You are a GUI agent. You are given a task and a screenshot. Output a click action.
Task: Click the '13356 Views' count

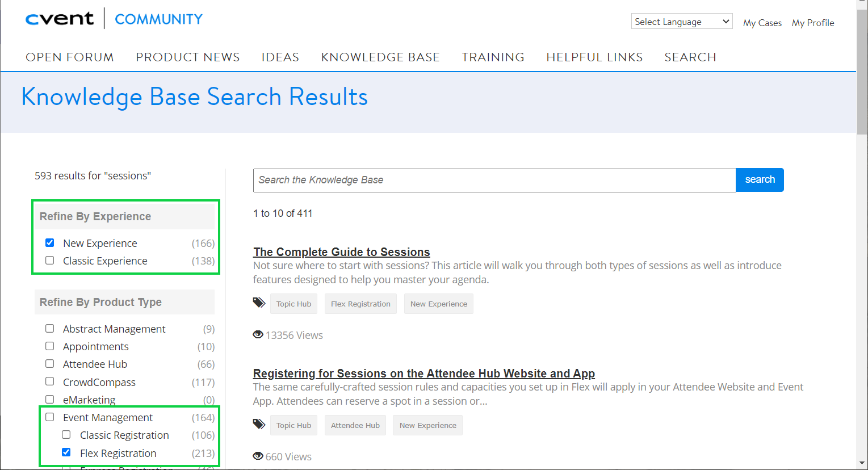click(294, 335)
